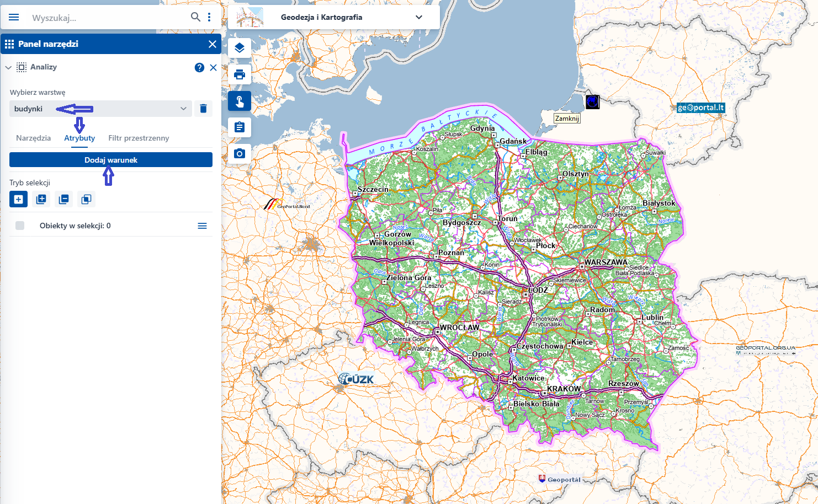Switch to the Filtr przestrzenny tab
The image size is (818, 504).
(139, 138)
